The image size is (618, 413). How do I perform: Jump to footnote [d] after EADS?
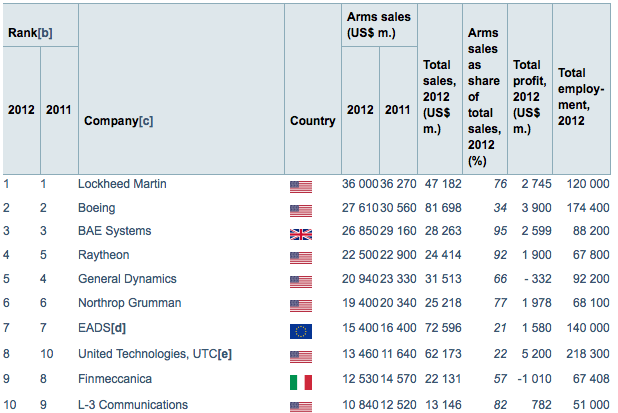click(x=118, y=329)
